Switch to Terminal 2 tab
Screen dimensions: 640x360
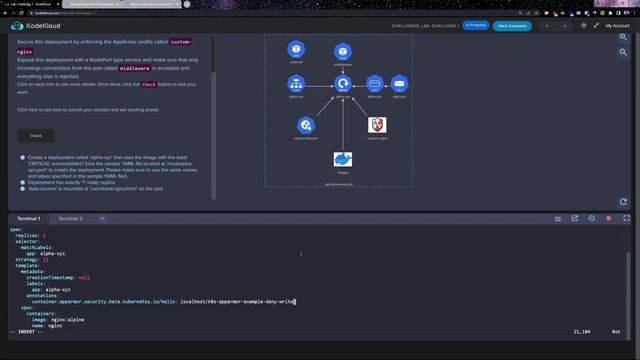tap(70, 219)
